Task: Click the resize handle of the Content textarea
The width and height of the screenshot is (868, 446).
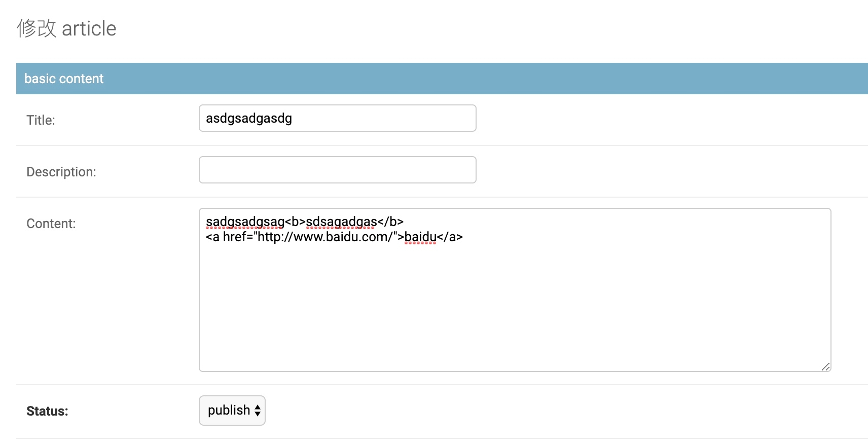Action: (x=825, y=366)
